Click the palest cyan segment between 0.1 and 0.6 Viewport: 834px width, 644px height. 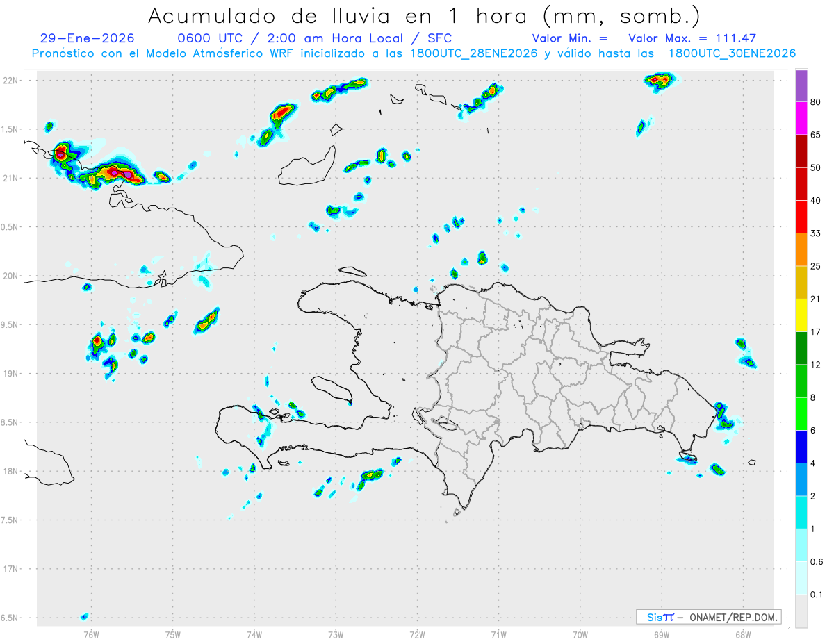[801, 577]
